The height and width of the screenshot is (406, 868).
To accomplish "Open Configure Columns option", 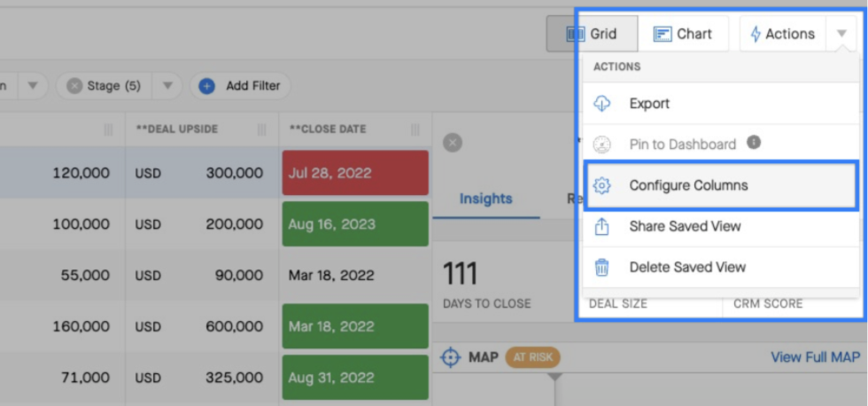I will 721,185.
